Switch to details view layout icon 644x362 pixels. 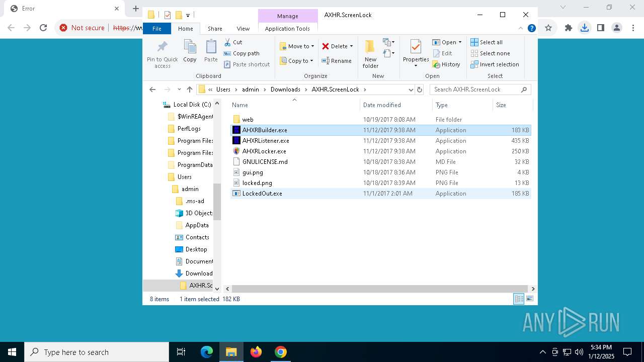tap(519, 299)
